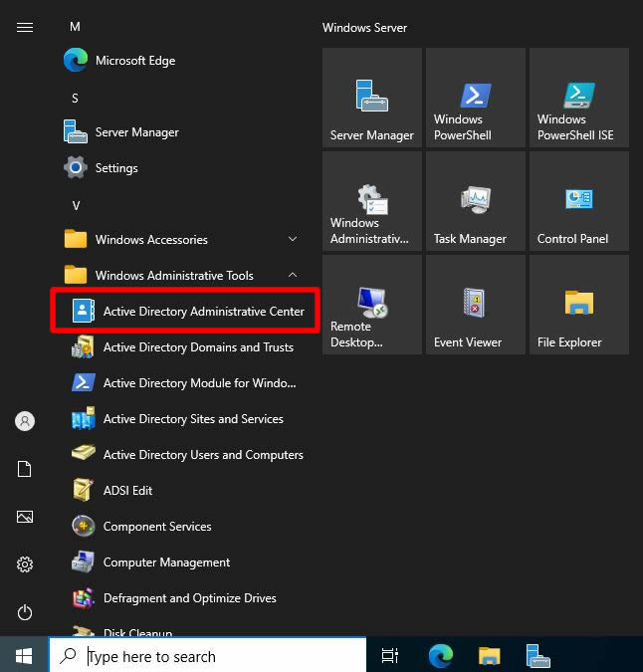Launch the Event Viewer tile
Screen dimensions: 643x672
(x=476, y=305)
